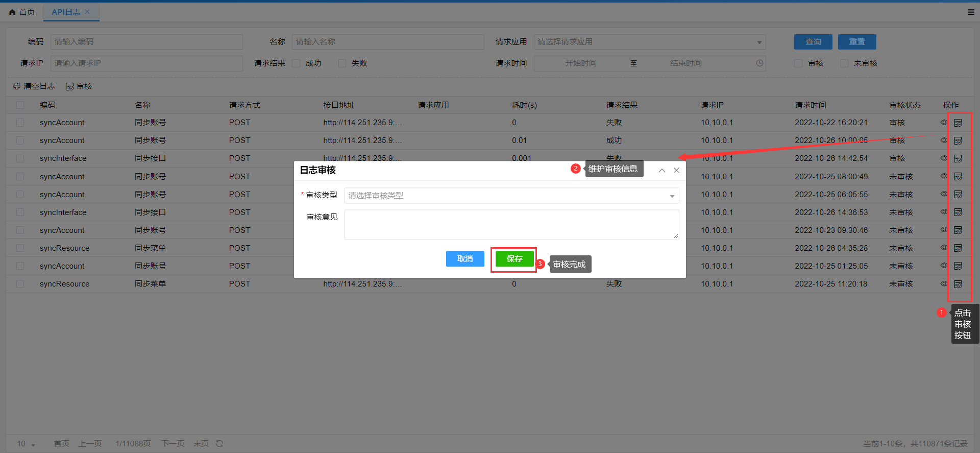Image resolution: width=980 pixels, height=453 pixels.
Task: Collapse the 日志审核 dialog with the chevron
Action: coord(661,171)
